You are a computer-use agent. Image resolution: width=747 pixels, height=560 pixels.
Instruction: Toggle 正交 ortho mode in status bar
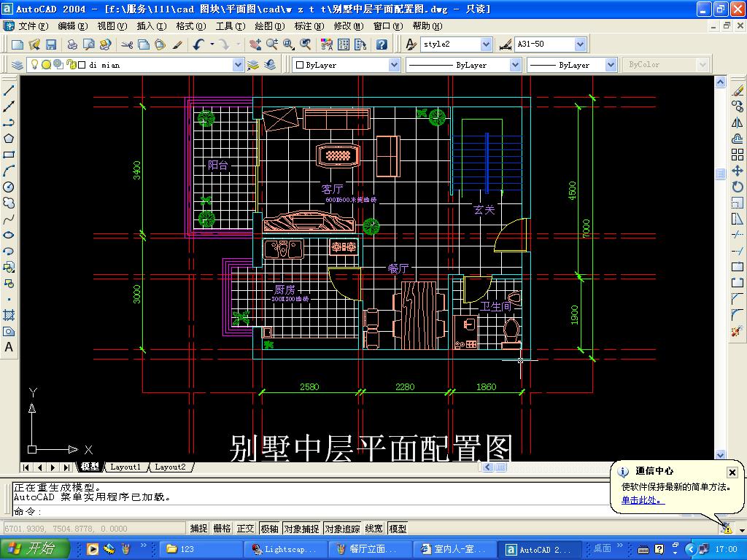pyautogui.click(x=245, y=529)
